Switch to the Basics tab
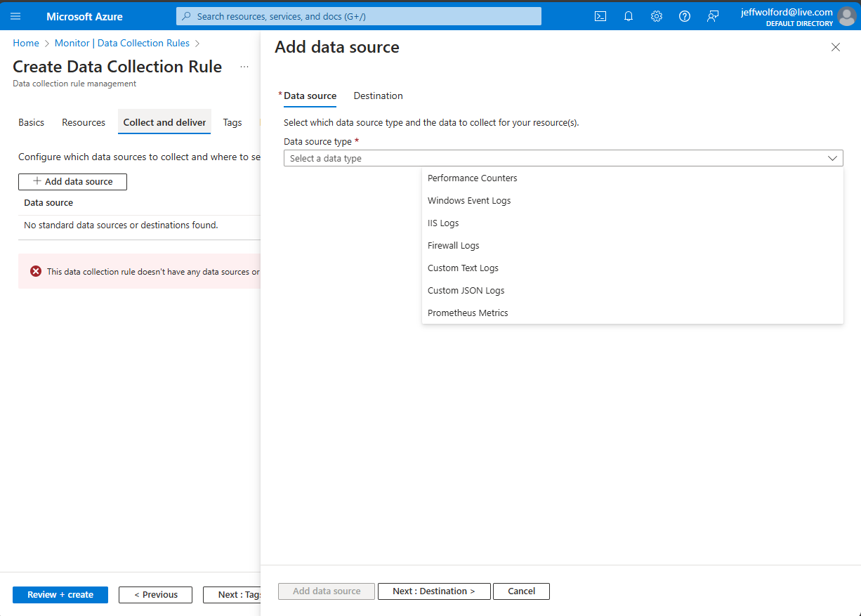 pos(31,122)
